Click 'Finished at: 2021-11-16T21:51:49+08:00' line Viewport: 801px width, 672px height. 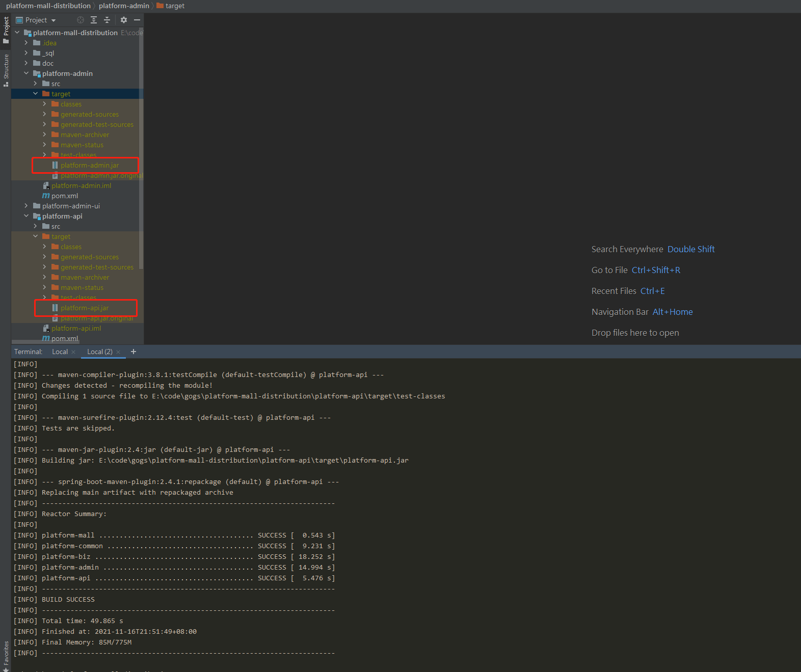point(119,632)
